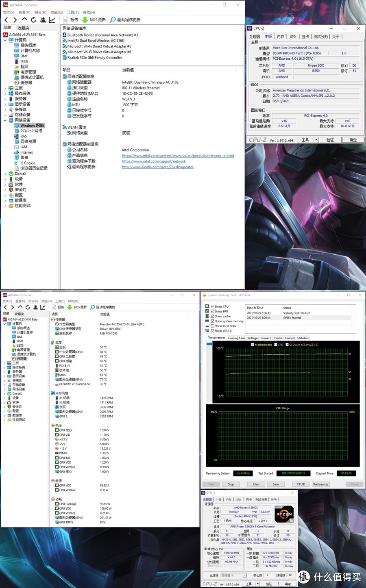Click the user icon in the top AIDA64 toolbar
The width and height of the screenshot is (366, 588).
point(43,20)
